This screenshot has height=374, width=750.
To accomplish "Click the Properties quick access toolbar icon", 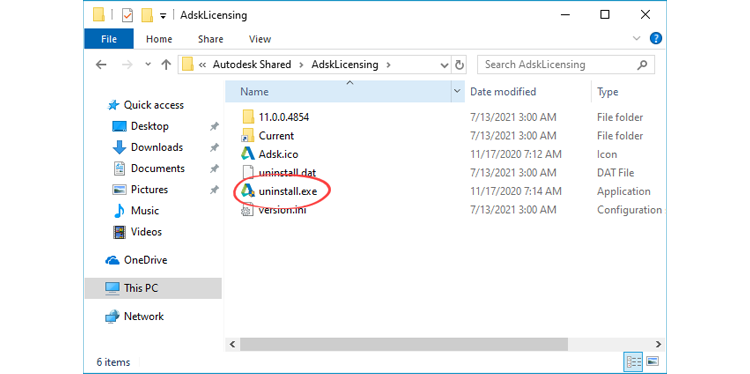I will pos(127,15).
